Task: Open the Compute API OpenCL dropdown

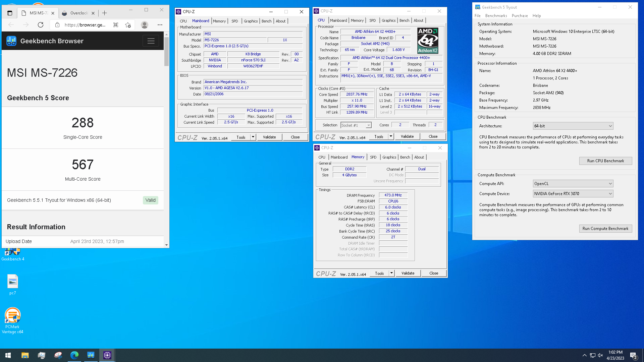Action: [x=573, y=184]
